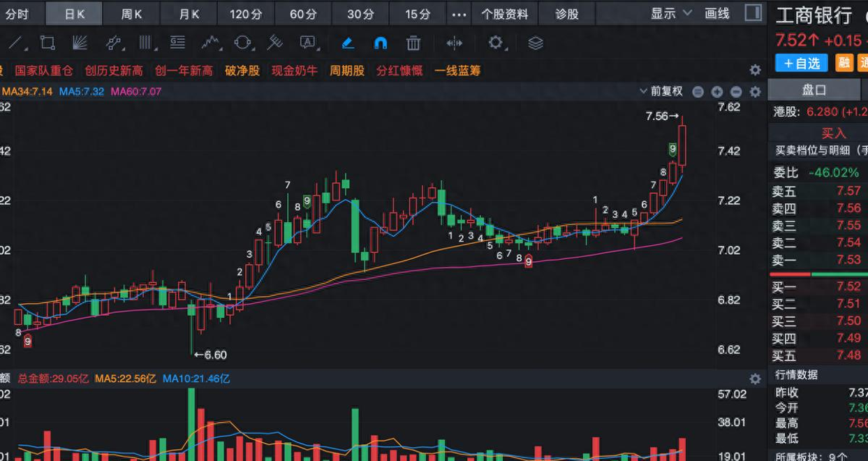Switch to the 周K weekly chart tab

[x=131, y=13]
